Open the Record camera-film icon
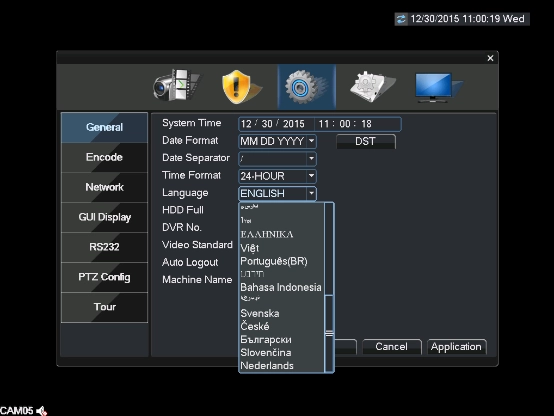This screenshot has width=554, height=416. pos(177,86)
